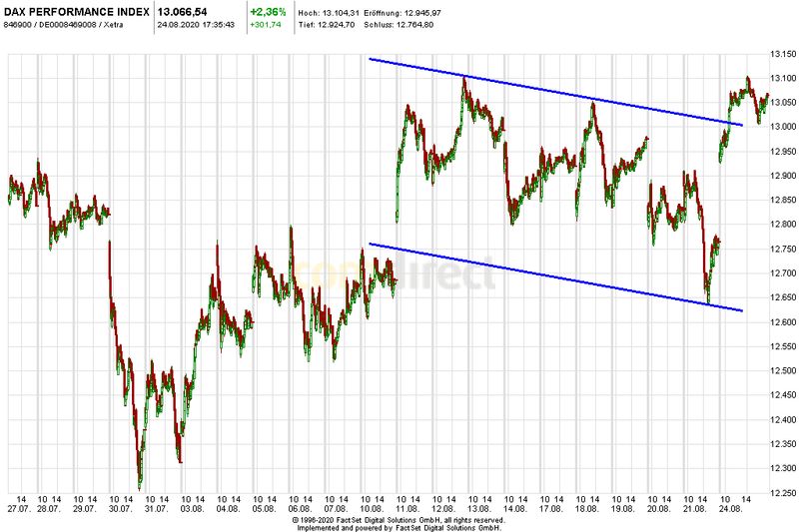Select the current index value 13.066,54
This screenshot has height=532, width=799.
[x=183, y=12]
